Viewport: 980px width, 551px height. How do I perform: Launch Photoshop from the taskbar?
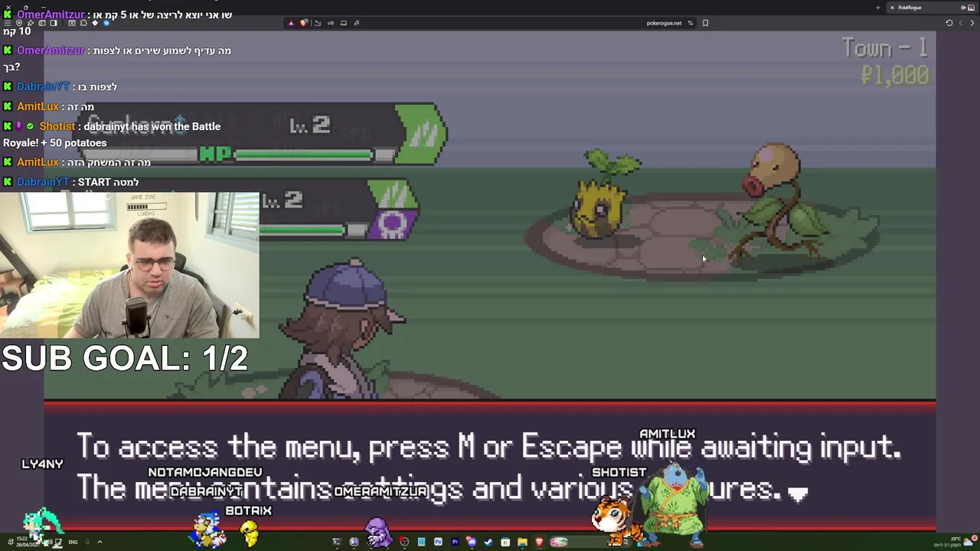click(x=438, y=542)
